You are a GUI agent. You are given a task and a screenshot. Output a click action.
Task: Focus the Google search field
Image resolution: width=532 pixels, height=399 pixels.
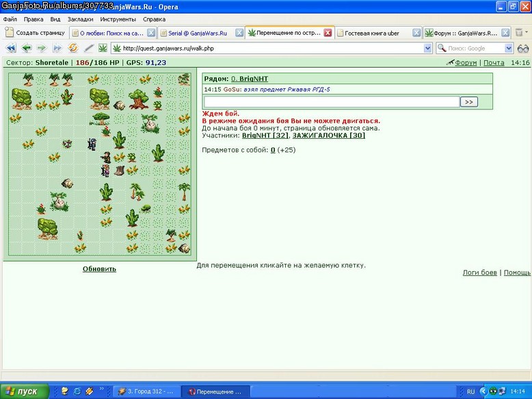(x=475, y=48)
